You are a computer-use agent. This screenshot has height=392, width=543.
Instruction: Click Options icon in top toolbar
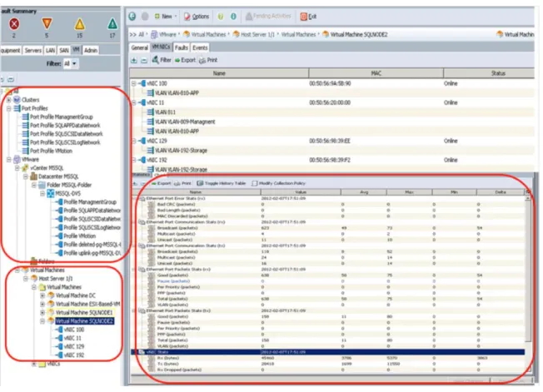pyautogui.click(x=187, y=17)
